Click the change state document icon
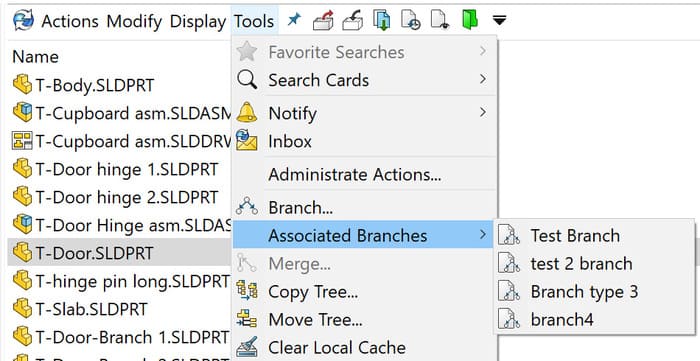The image size is (700, 361). pyautogui.click(x=439, y=21)
